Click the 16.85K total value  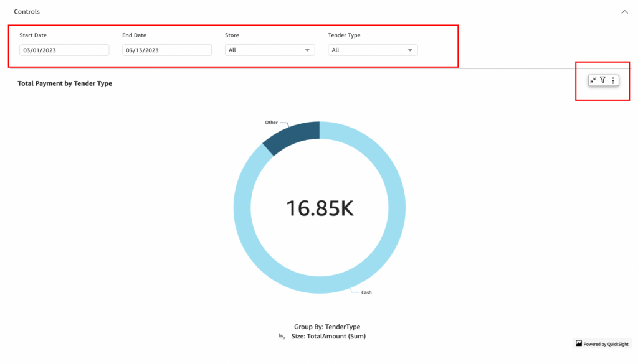tap(320, 208)
